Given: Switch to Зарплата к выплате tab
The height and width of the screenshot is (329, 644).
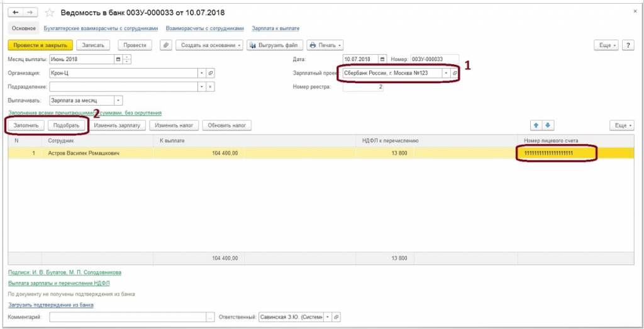Looking at the screenshot, I should [x=275, y=28].
